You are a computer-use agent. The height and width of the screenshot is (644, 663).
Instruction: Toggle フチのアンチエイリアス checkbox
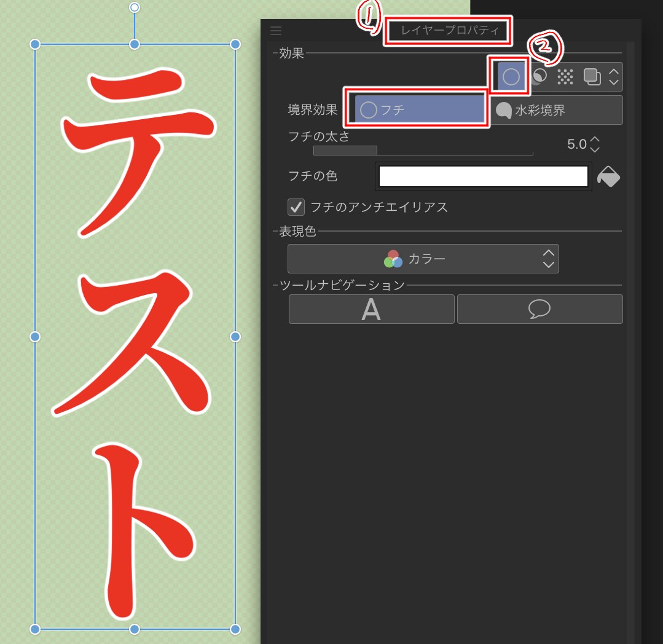(296, 207)
